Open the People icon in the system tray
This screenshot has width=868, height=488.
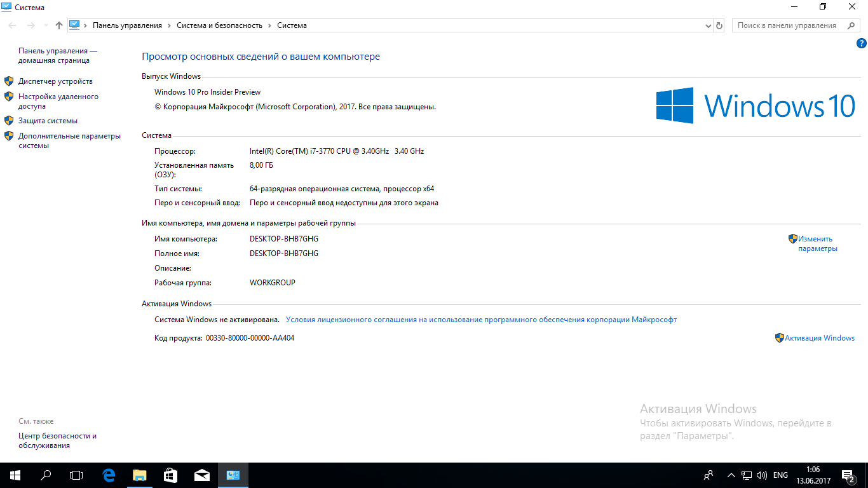pyautogui.click(x=709, y=475)
